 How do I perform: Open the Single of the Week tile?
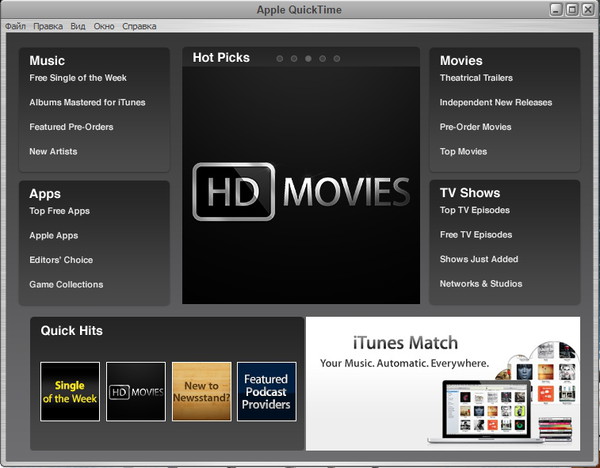click(x=70, y=391)
